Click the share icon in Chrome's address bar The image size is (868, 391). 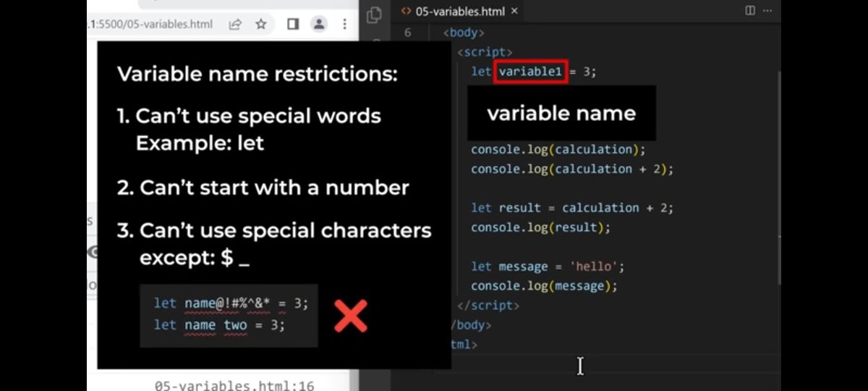235,25
